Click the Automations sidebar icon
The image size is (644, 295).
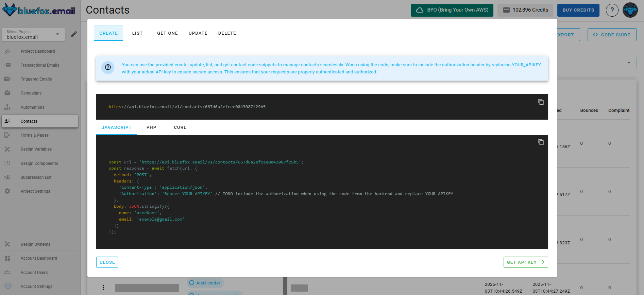[x=7, y=107]
